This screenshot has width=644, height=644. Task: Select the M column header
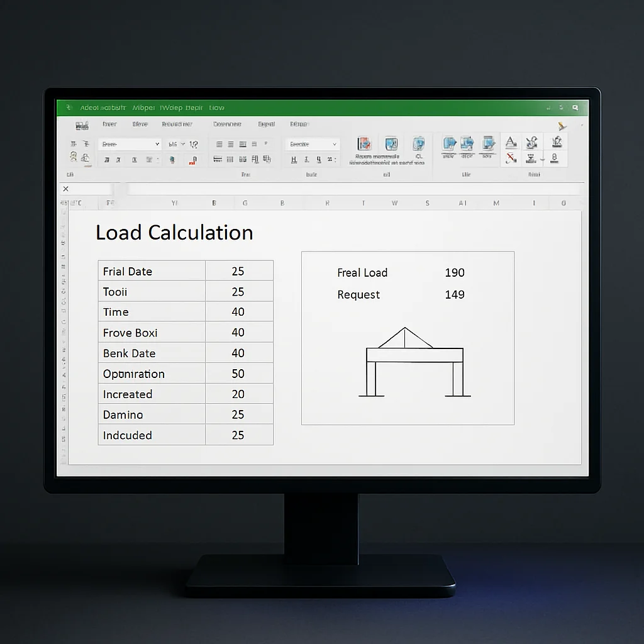click(x=496, y=203)
